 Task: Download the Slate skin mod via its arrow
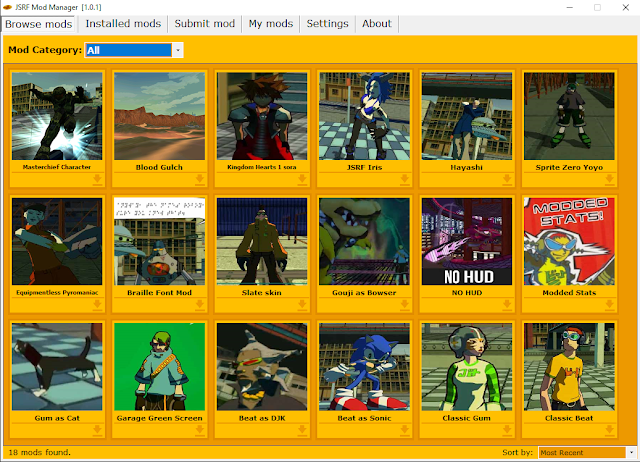pyautogui.click(x=302, y=304)
